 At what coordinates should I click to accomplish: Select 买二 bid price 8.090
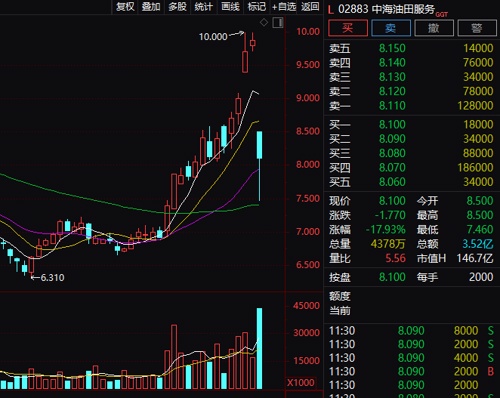coord(392,139)
